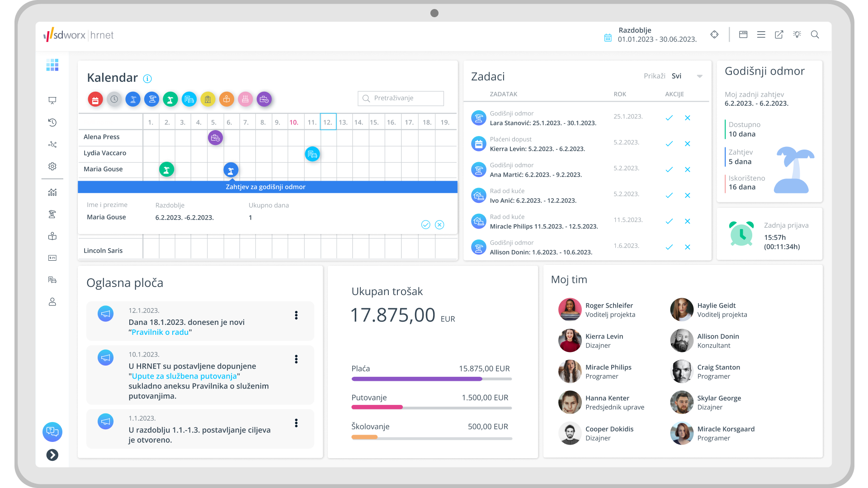The width and height of the screenshot is (868, 488).
Task: Toggle the pink birthday cake filter
Action: pos(245,99)
